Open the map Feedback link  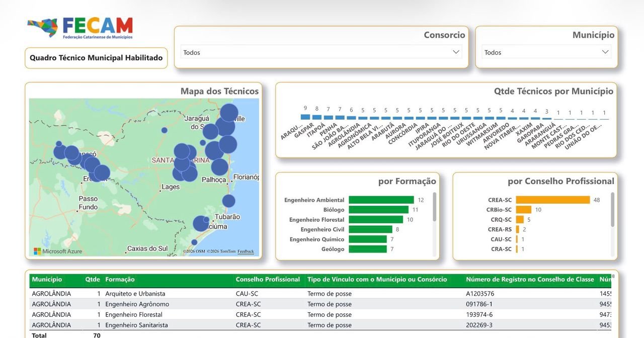click(x=246, y=251)
